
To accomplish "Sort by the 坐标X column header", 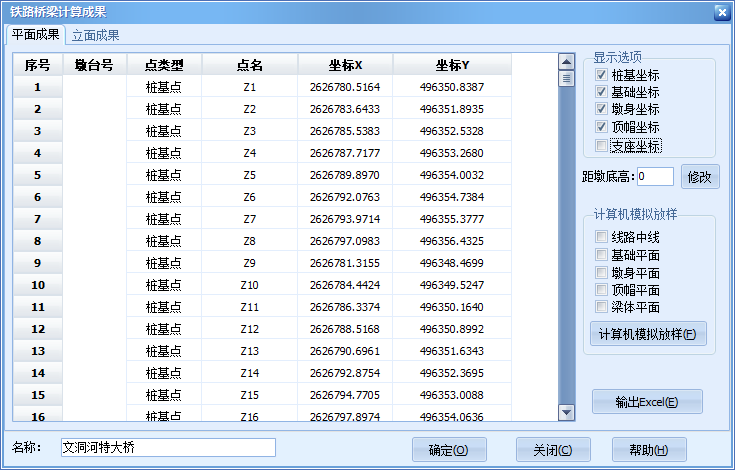I will click(x=345, y=65).
